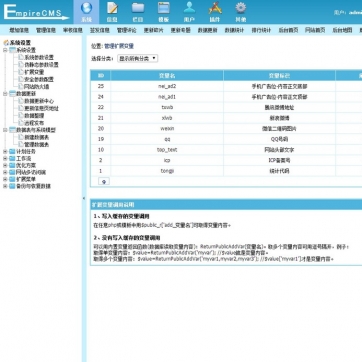Expand the 网站多访问端 tree node
The image size is (362, 362).
[x=5, y=172]
